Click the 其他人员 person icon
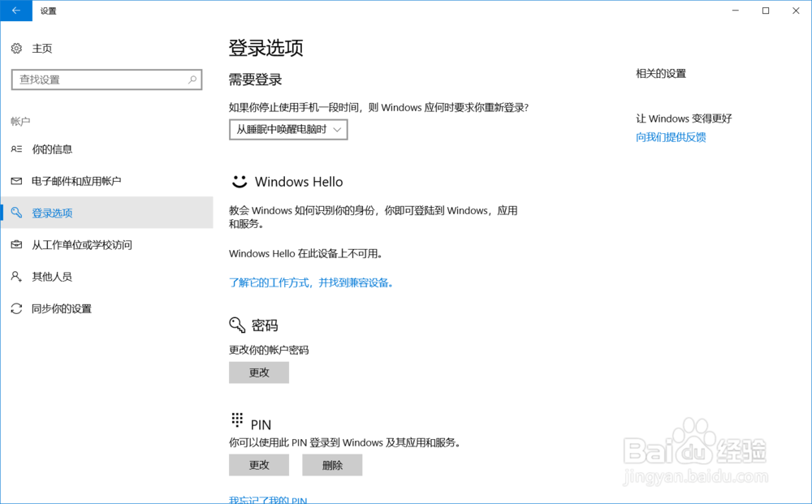 tap(16, 277)
